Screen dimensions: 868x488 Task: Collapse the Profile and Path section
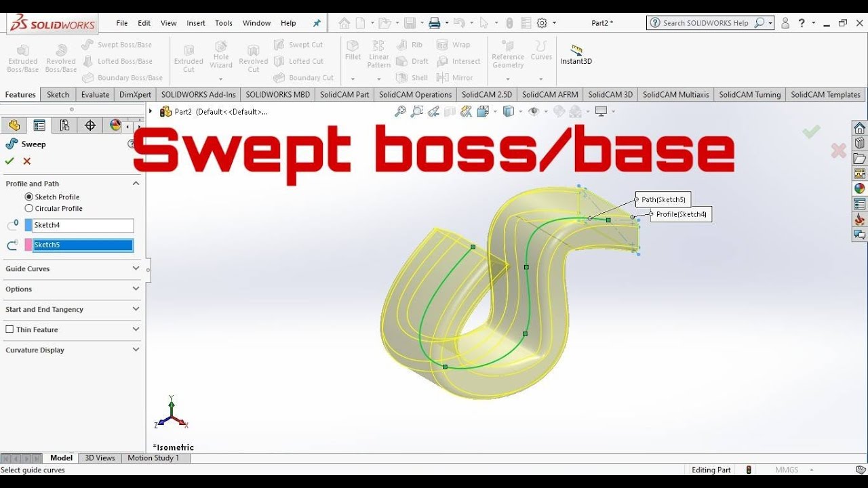tap(136, 184)
